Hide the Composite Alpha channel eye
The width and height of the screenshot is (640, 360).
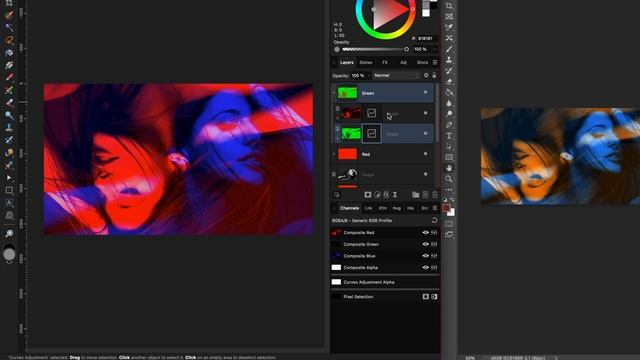(x=425, y=268)
